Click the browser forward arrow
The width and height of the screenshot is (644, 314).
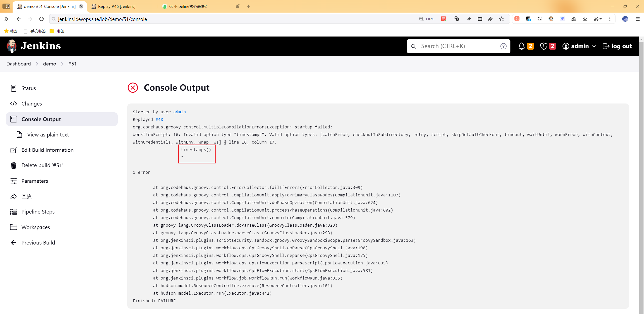(30, 19)
